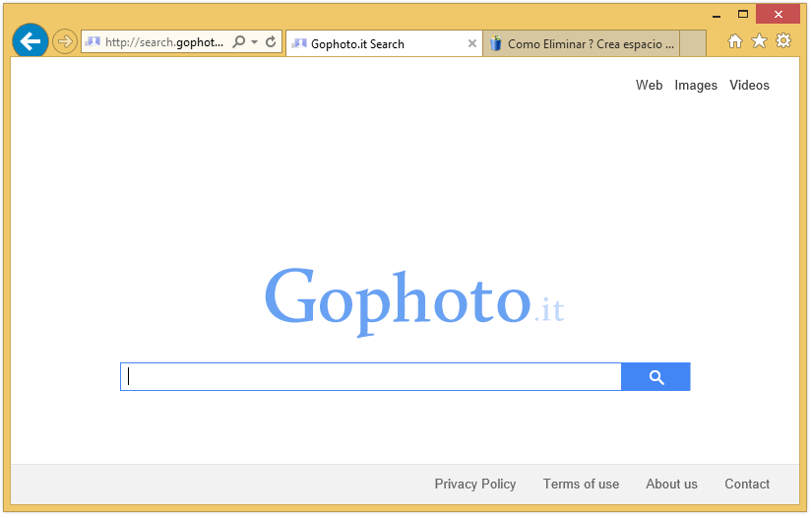Click the site favicon in address bar
Image resolution: width=812 pixels, height=518 pixels.
point(93,41)
